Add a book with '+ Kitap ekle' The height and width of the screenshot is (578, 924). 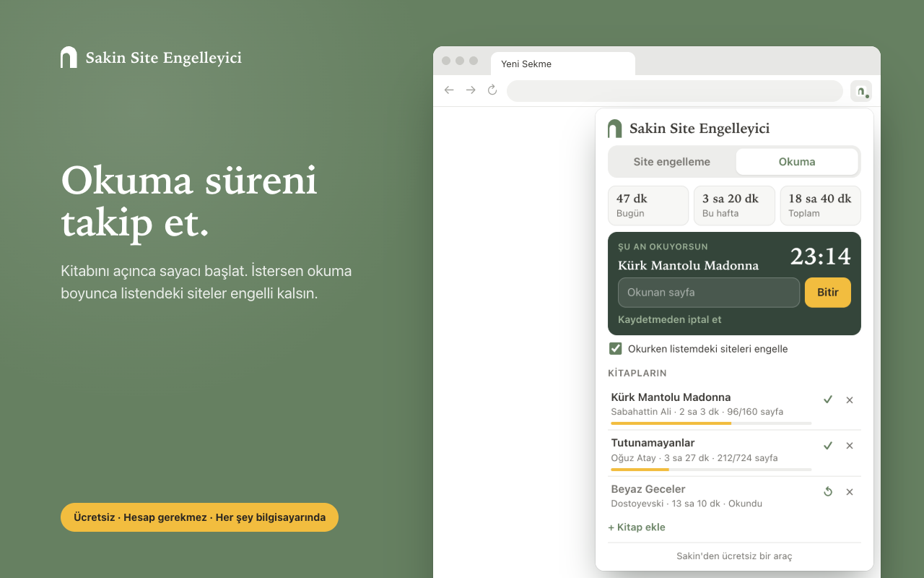(x=637, y=527)
